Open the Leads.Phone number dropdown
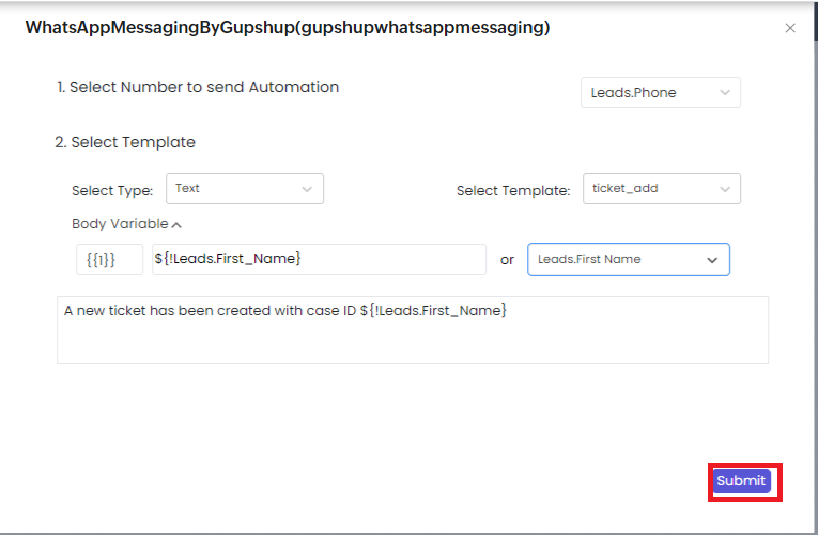The height and width of the screenshot is (535, 819). [x=661, y=92]
